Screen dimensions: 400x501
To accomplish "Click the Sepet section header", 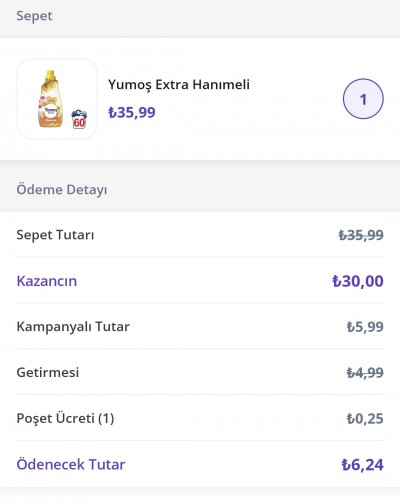I will tap(34, 16).
